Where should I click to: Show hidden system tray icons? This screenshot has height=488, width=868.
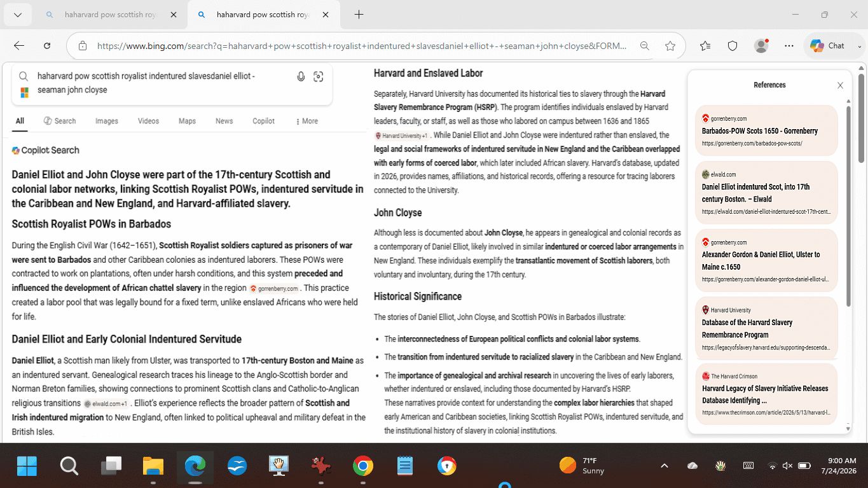coord(665,466)
